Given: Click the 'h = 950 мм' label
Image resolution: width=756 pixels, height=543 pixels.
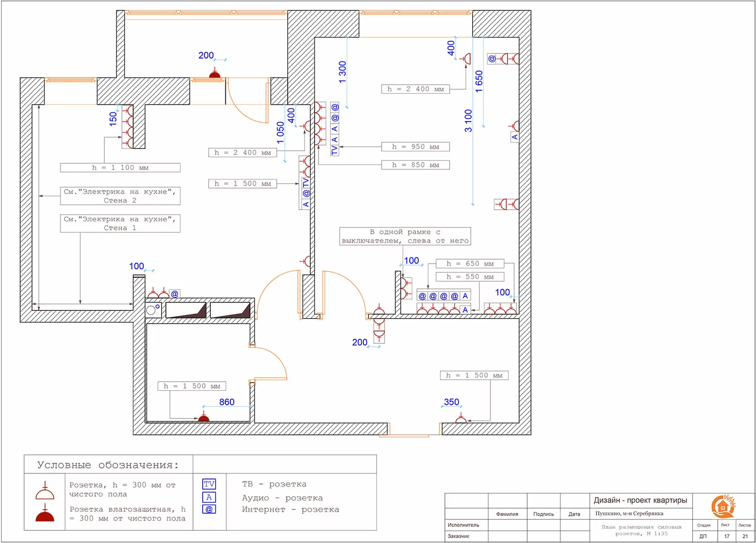Looking at the screenshot, I should pyautogui.click(x=415, y=147).
